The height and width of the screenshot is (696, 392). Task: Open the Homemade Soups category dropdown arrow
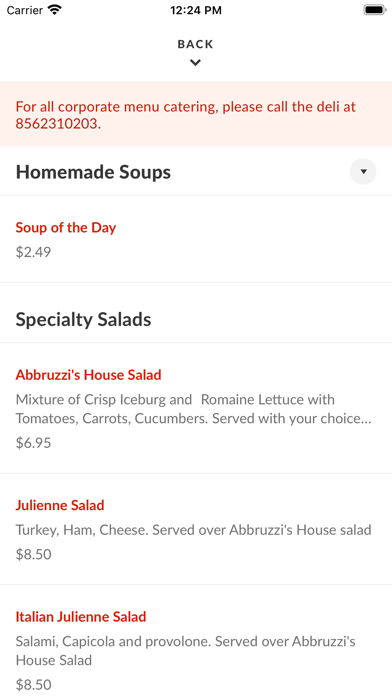click(x=363, y=171)
